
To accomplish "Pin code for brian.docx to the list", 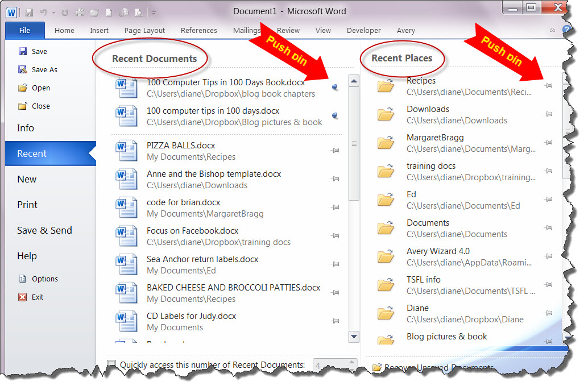I will (x=335, y=207).
